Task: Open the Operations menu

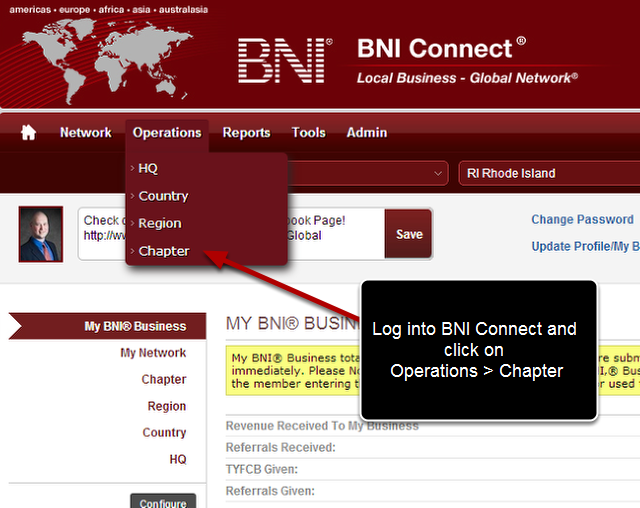Action: [167, 133]
